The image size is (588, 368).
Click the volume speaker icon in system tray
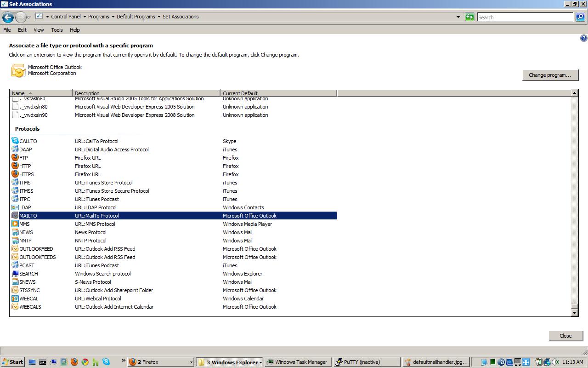(555, 362)
